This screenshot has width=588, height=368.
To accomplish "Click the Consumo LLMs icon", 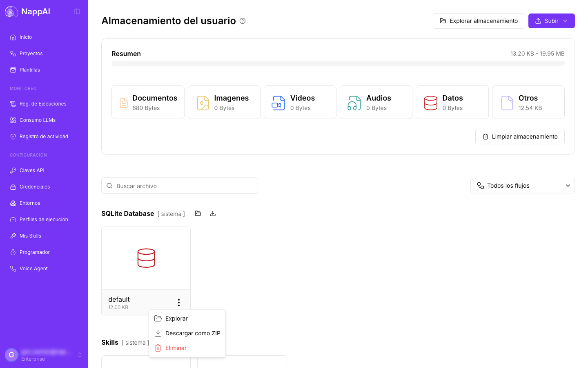I will click(13, 120).
